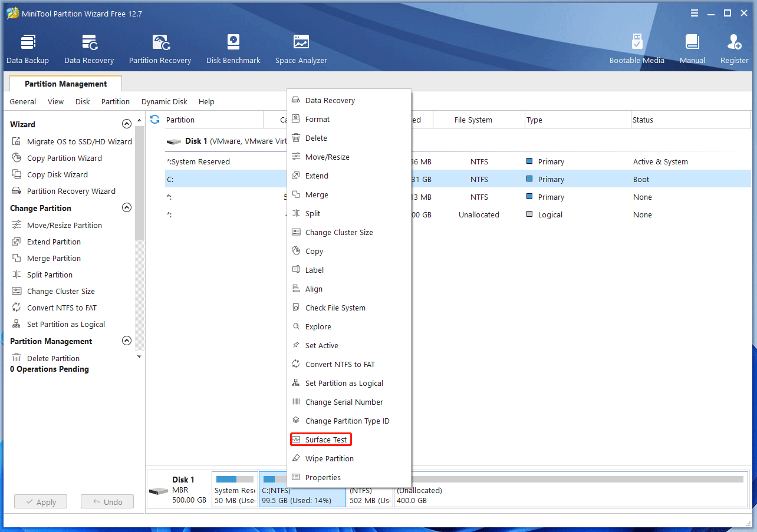This screenshot has height=532, width=757.
Task: Open Properties from the context menu
Action: tap(349, 477)
